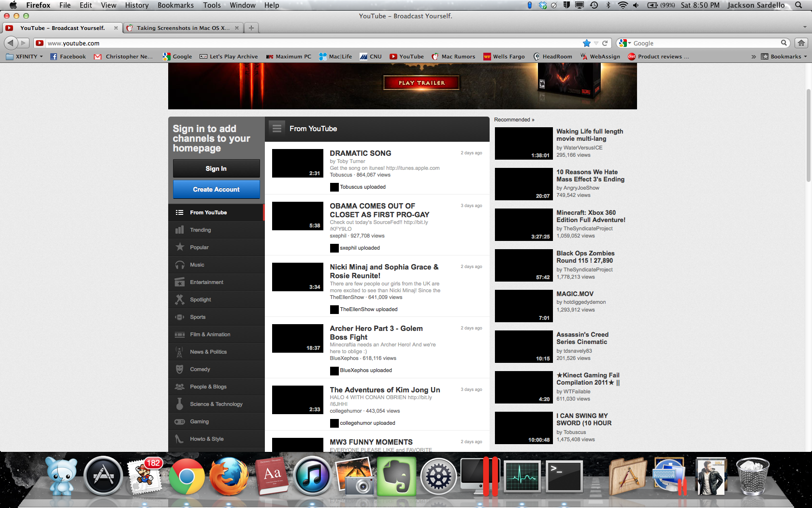Click the Gaming controller icon
This screenshot has width=812, height=508.
coord(180,421)
